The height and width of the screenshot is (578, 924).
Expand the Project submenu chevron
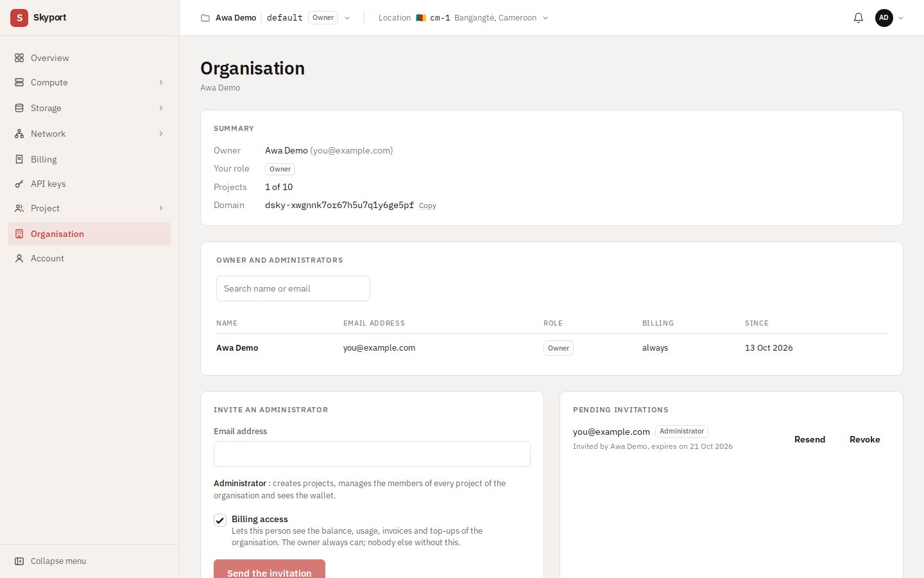(161, 208)
